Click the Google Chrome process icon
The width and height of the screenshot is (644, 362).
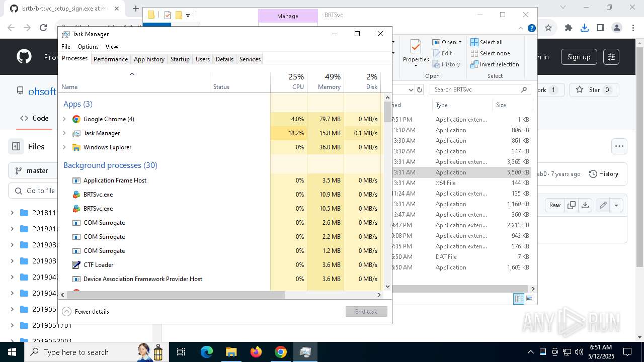[x=76, y=119]
